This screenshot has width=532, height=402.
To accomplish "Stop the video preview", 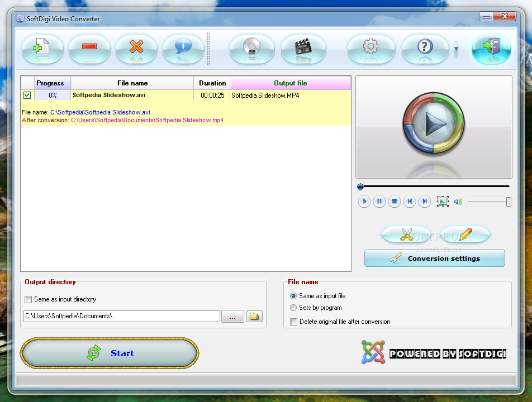I will 395,202.
